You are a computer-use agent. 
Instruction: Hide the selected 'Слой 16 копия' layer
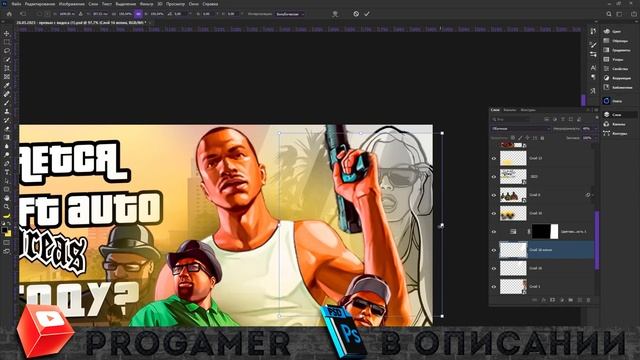pyautogui.click(x=494, y=250)
